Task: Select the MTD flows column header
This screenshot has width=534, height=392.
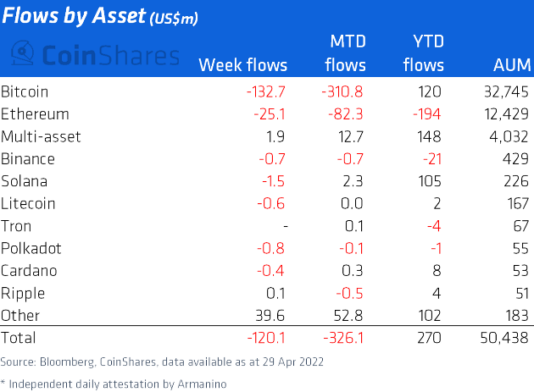Action: (x=345, y=53)
